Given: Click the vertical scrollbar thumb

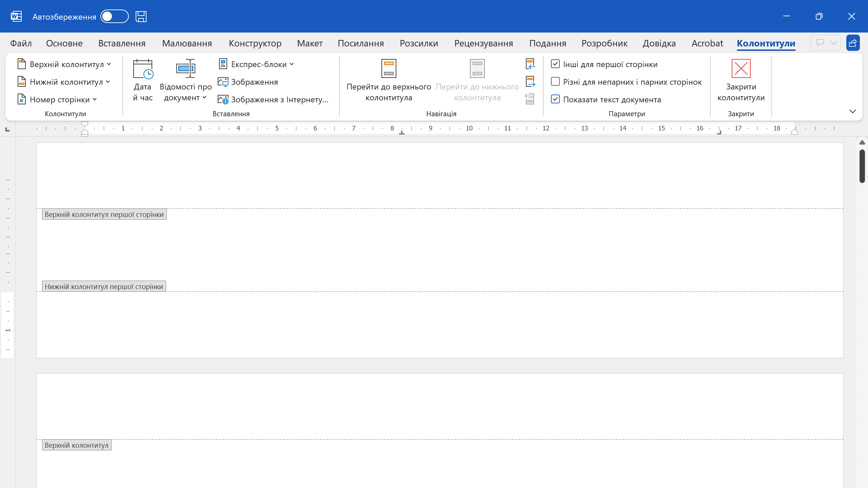Looking at the screenshot, I should [862, 166].
